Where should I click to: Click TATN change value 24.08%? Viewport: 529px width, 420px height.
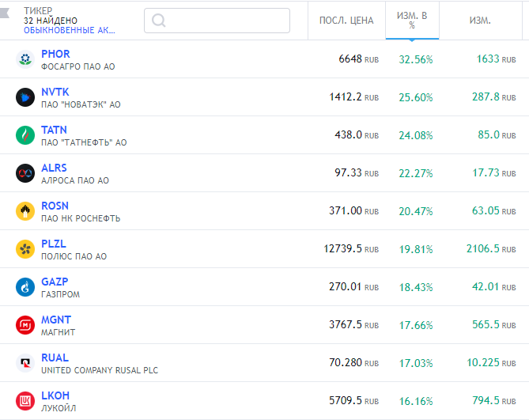[x=416, y=135]
